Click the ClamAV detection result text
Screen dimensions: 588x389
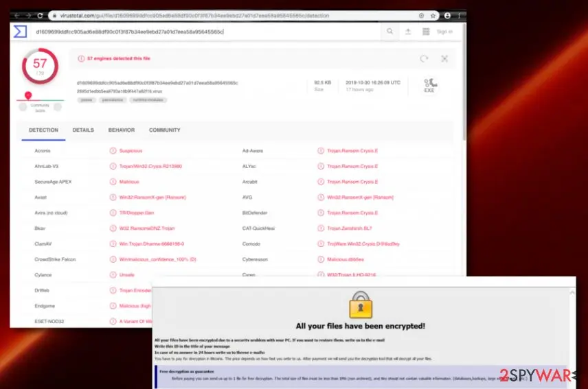(152, 244)
